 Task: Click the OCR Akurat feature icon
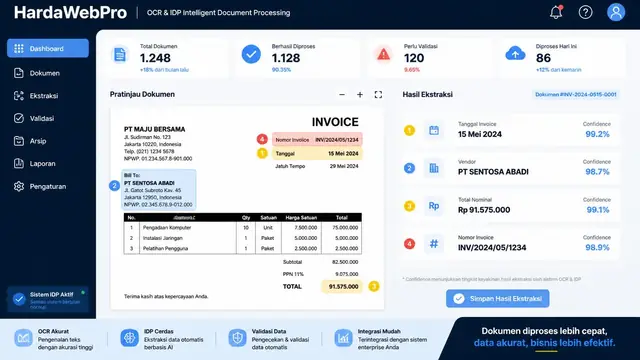23,338
